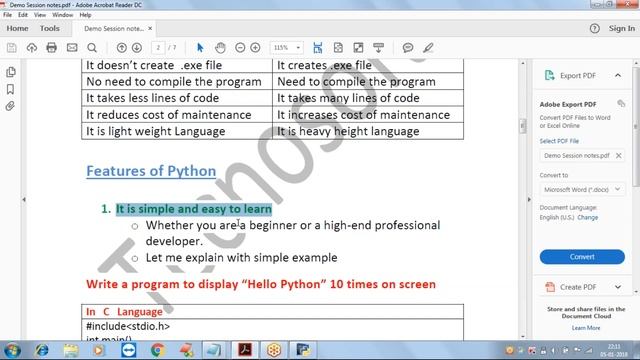The image size is (640, 360).
Task: Open Windows Start button
Action: 12,350
